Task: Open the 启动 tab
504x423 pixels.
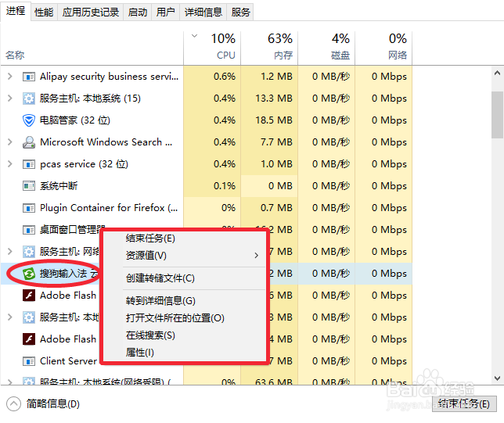Action: click(138, 13)
